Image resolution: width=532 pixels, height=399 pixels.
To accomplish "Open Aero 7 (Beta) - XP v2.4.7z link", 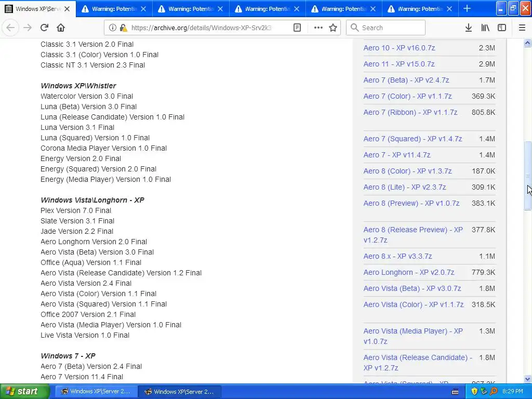I will click(x=406, y=80).
